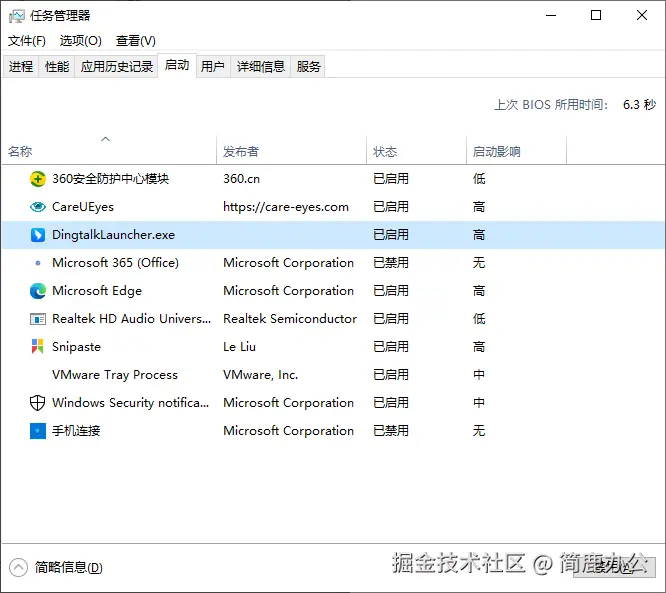This screenshot has width=666, height=593.
Task: Switch to the 详细信息 tab
Action: pos(260,67)
